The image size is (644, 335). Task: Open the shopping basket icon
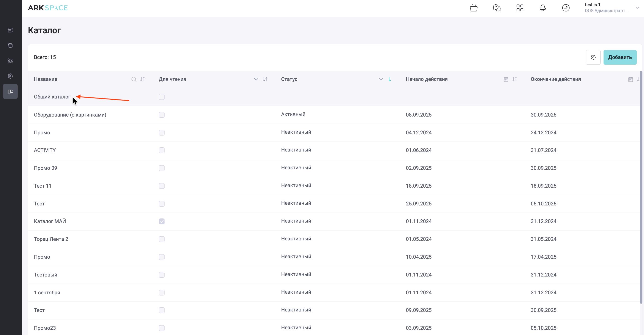tap(474, 8)
